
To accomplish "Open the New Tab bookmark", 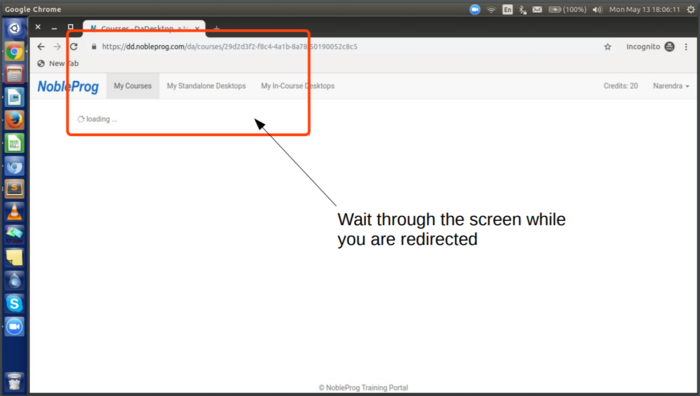I will tap(58, 63).
